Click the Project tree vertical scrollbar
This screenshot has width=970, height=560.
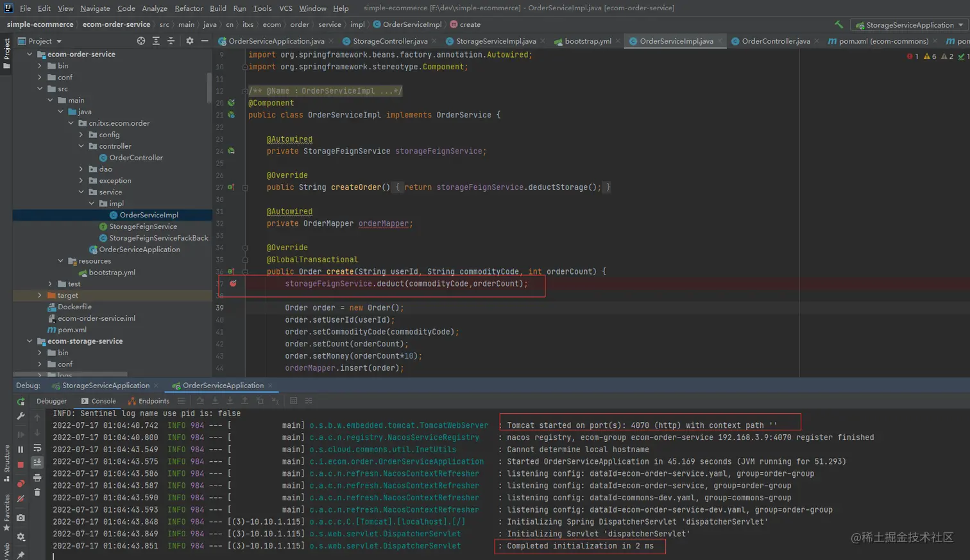209,87
